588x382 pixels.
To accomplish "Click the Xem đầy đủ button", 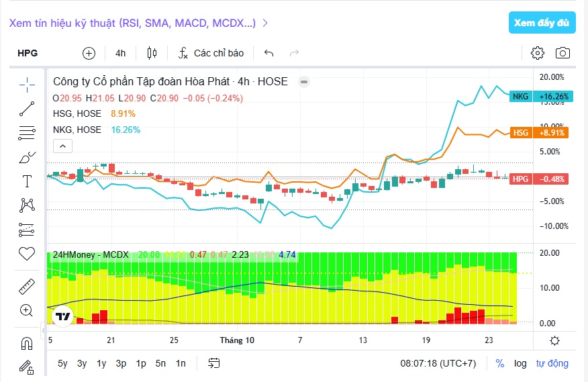I will (x=542, y=23).
